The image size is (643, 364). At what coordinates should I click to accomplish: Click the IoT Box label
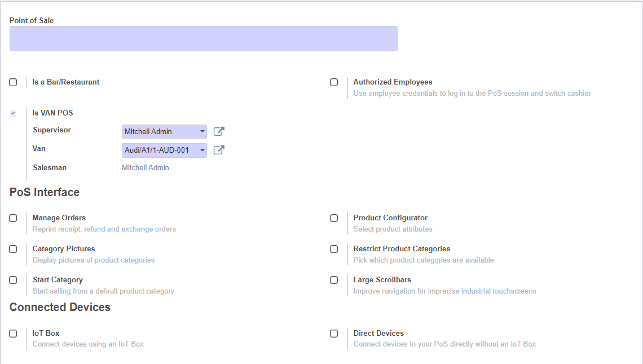pos(46,333)
